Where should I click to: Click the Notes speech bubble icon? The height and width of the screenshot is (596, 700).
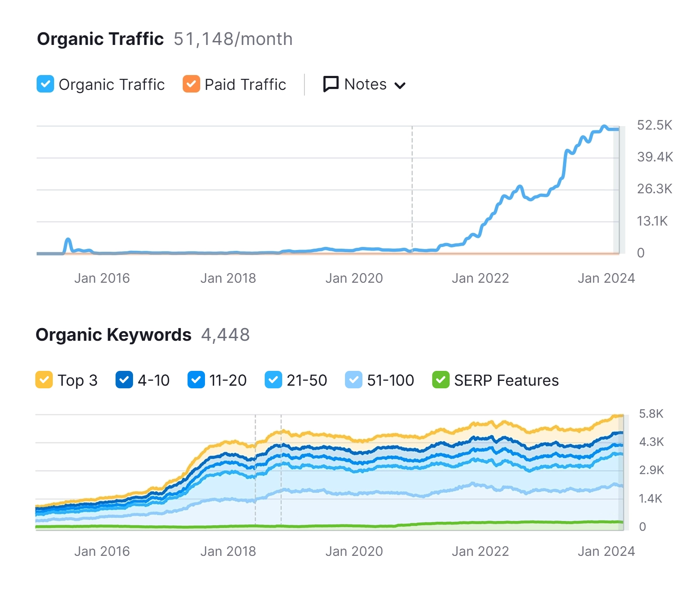(331, 84)
